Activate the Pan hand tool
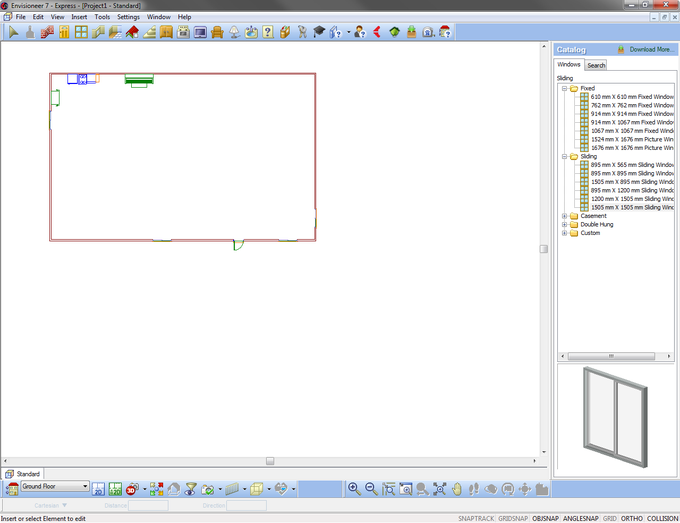Image resolution: width=680 pixels, height=523 pixels. (x=457, y=489)
